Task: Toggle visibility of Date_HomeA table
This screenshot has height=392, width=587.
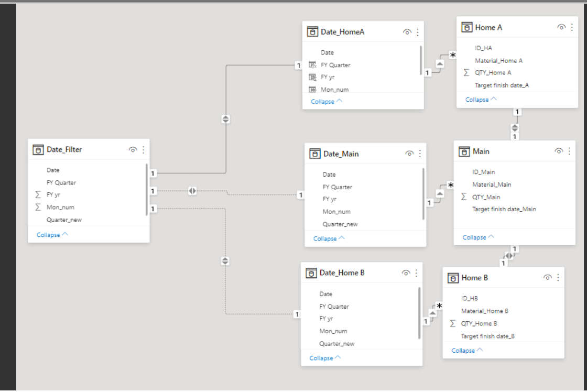Action: [x=407, y=32]
